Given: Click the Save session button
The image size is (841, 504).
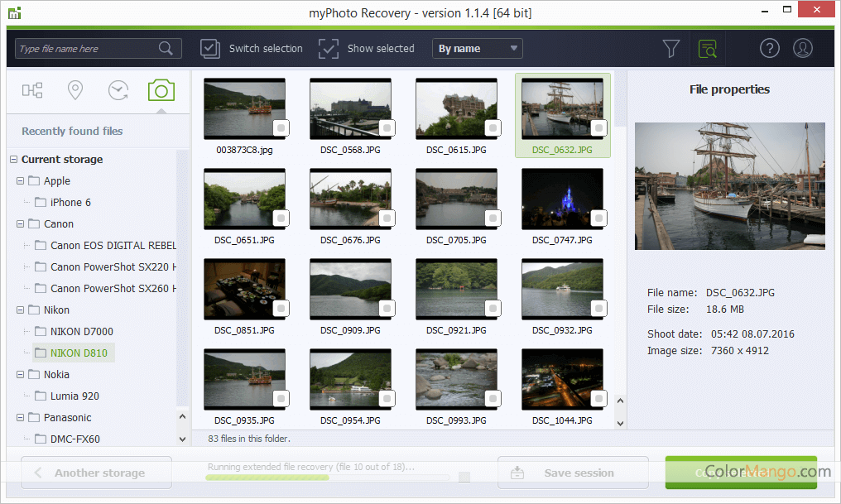Looking at the screenshot, I should tap(573, 473).
